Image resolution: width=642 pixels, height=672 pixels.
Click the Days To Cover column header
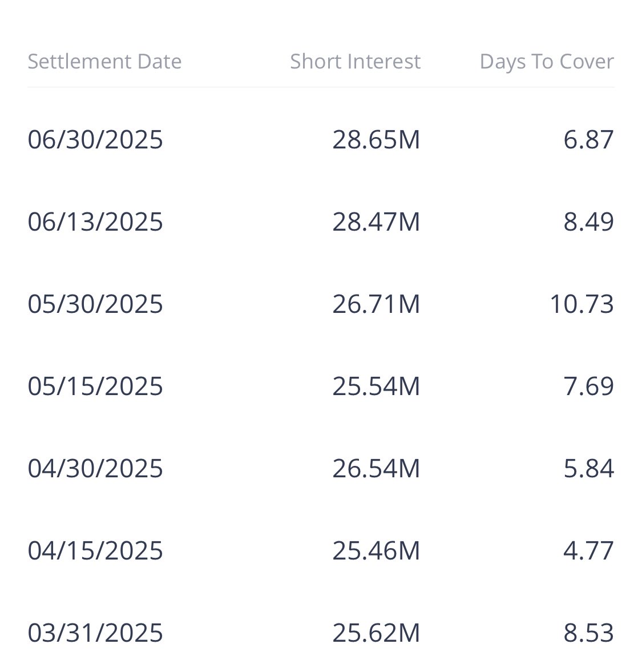tap(547, 62)
